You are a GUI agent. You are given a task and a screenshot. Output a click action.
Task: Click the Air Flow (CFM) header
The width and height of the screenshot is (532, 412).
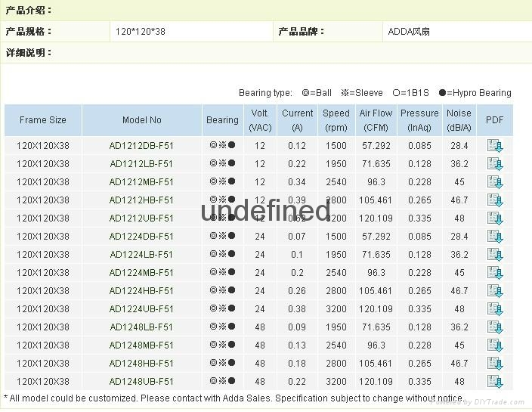(376, 120)
